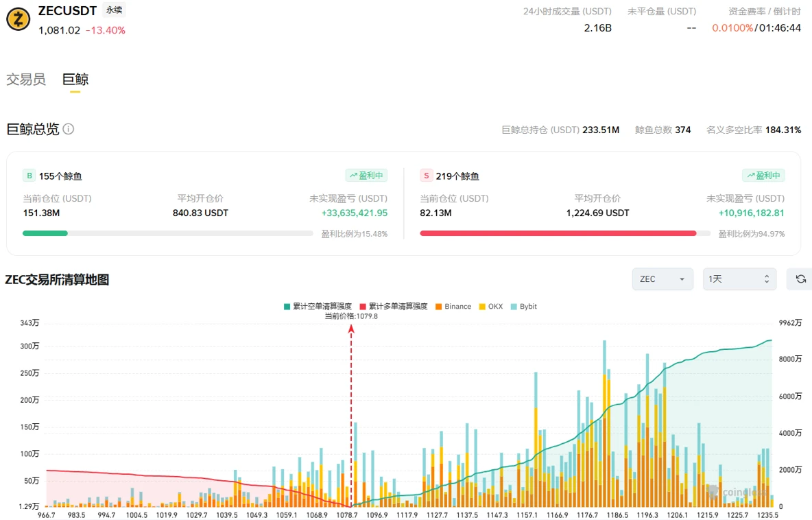This screenshot has height=520, width=812.
Task: Toggle the 累计多单清算强度 legend series
Action: tap(394, 307)
